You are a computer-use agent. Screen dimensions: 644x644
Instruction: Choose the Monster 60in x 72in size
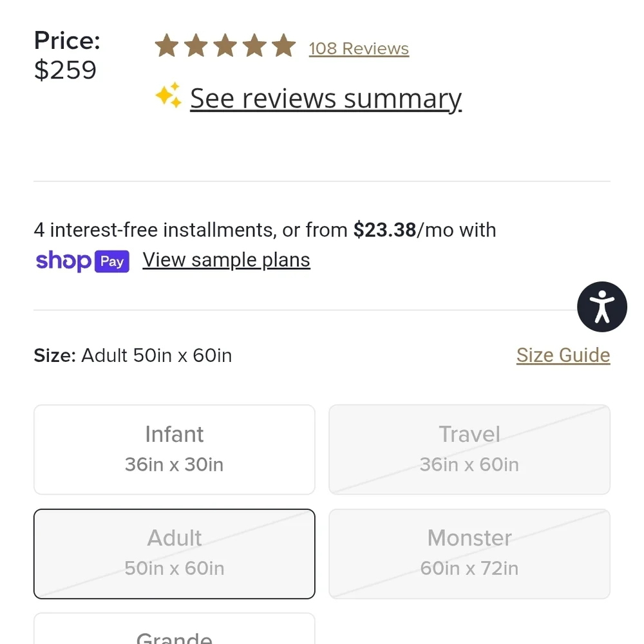(x=469, y=554)
